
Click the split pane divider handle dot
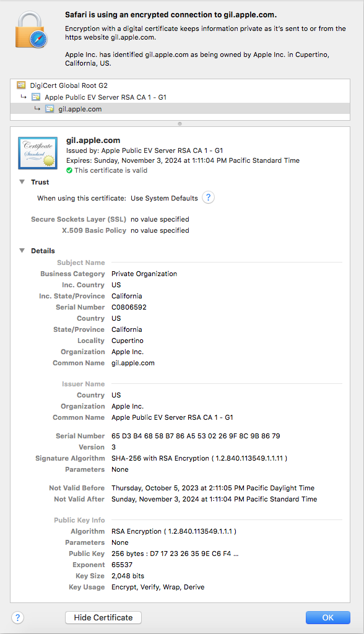click(x=180, y=124)
